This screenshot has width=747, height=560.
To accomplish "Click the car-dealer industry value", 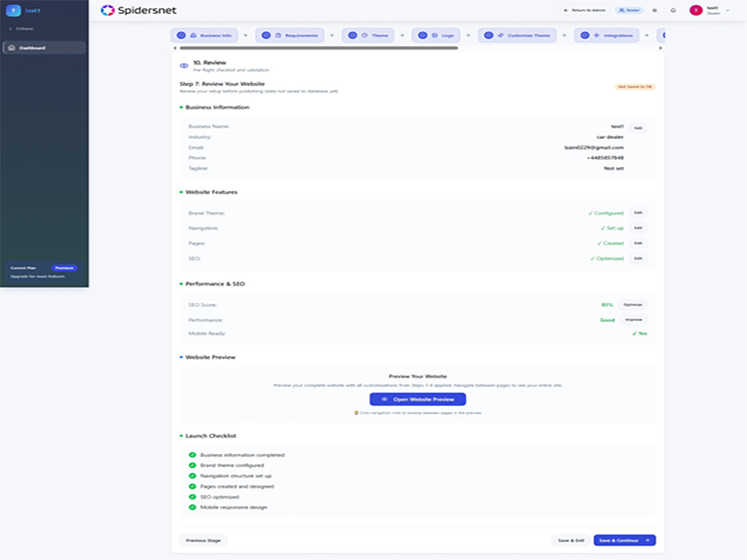I will tap(610, 137).
